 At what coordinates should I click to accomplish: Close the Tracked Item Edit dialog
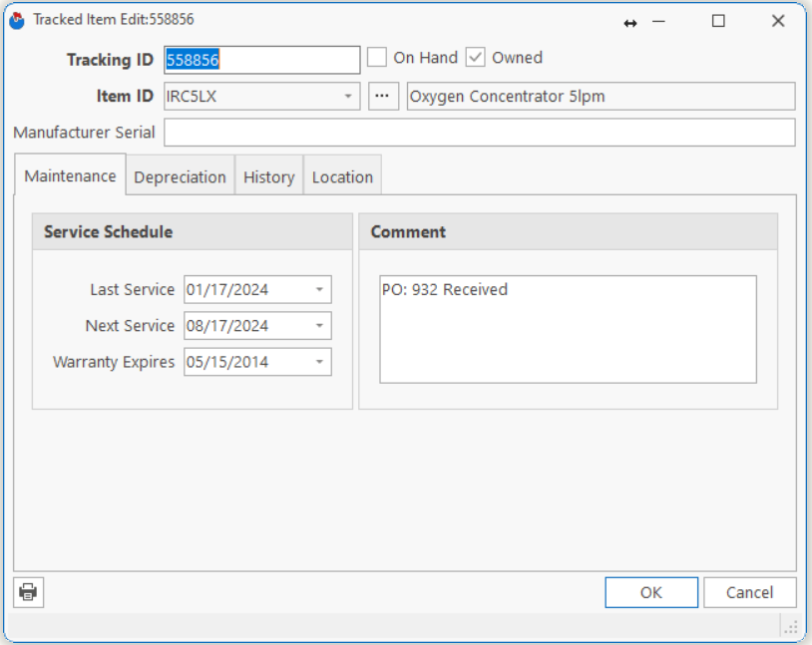(778, 21)
